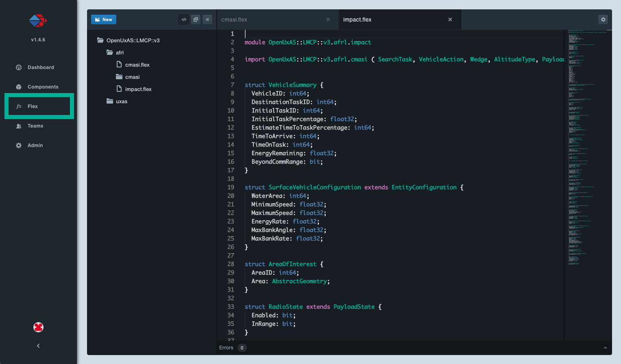This screenshot has width=621, height=364.
Task: Switch to the cmasi.flex tab
Action: 234,19
